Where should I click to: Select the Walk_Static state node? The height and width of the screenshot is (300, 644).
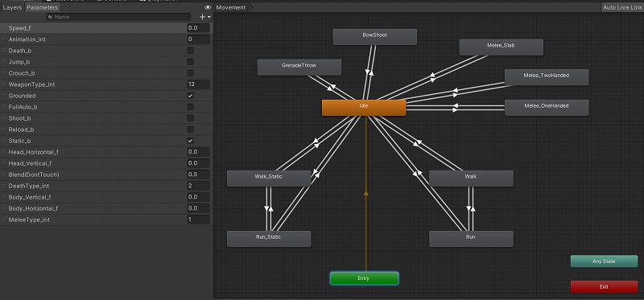(269, 179)
